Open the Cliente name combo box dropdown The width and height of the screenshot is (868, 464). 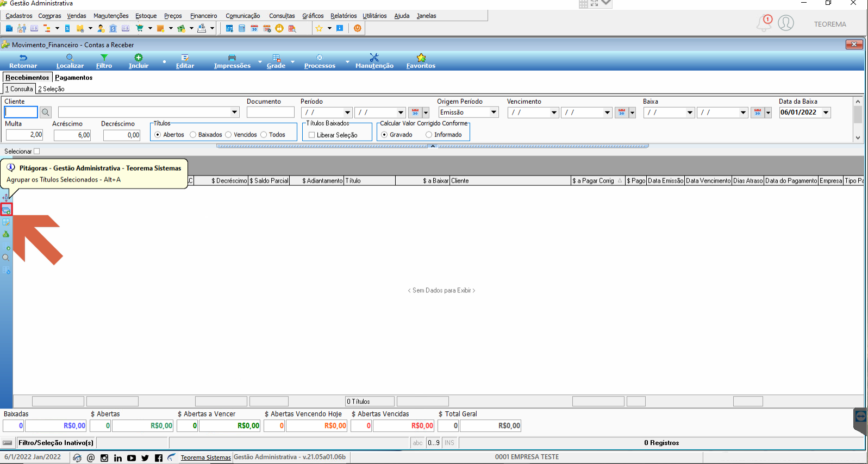tap(235, 112)
